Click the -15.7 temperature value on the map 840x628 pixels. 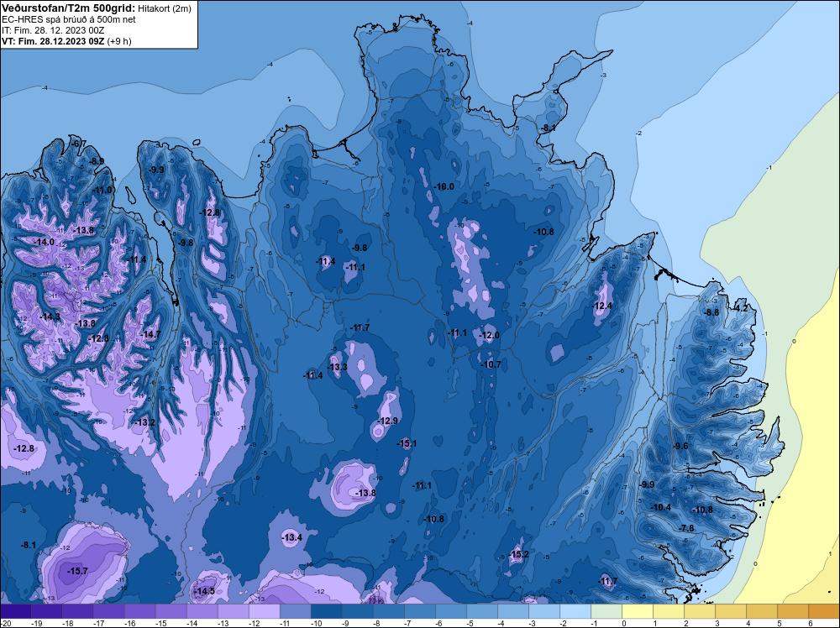coord(77,571)
